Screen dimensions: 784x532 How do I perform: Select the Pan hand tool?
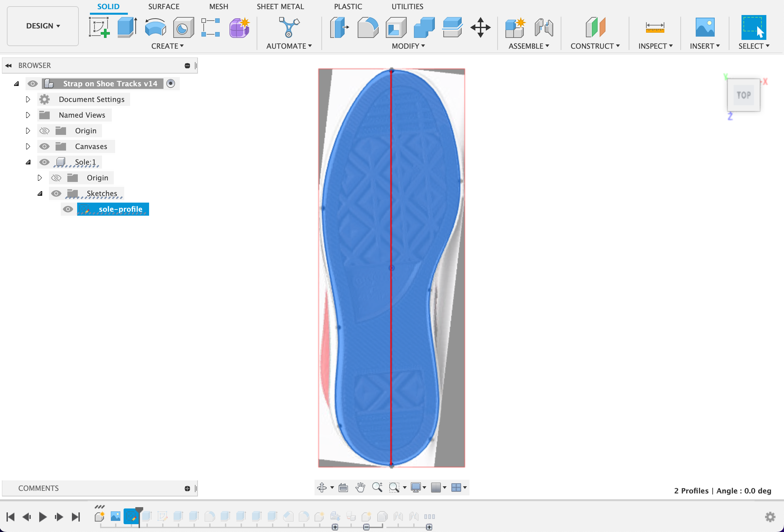(360, 487)
